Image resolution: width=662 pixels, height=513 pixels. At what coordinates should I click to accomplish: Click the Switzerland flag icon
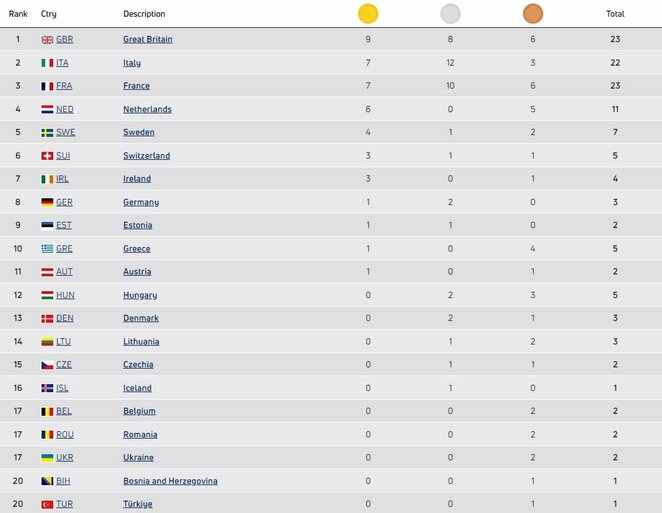pyautogui.click(x=47, y=156)
